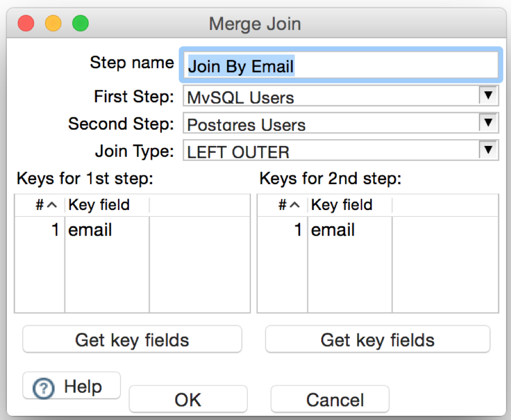Click the Step name input field
Screen dimensions: 511x420
tap(340, 65)
